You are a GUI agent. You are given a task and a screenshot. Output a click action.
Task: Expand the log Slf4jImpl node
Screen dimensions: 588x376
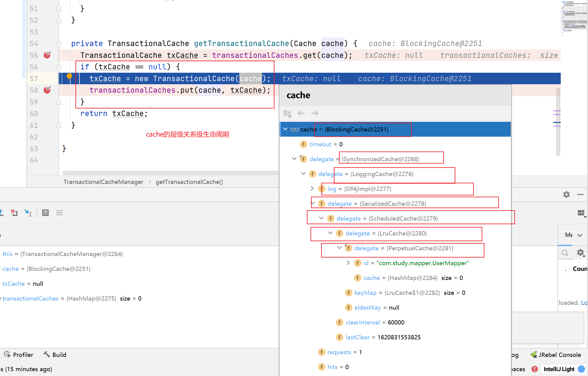(x=312, y=188)
